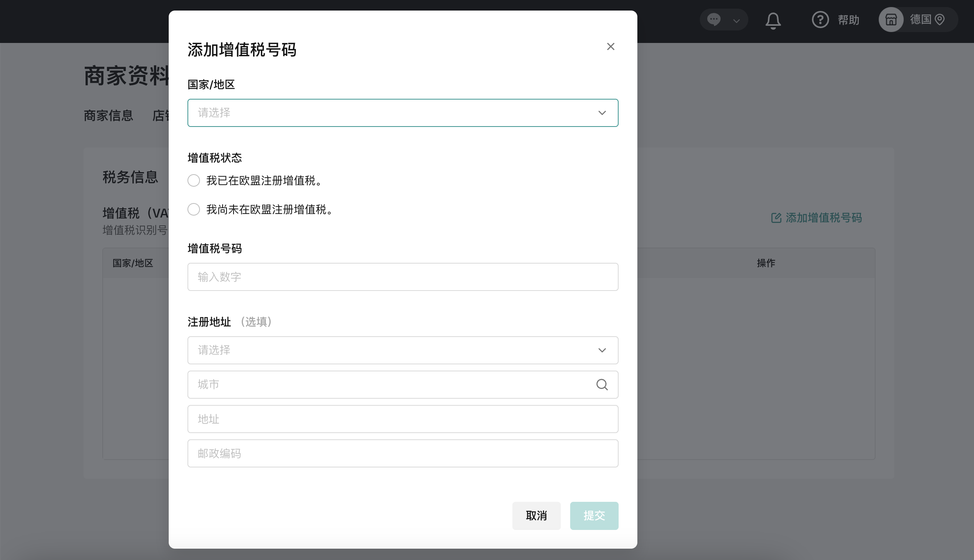Screen dimensions: 974x560
Task: Click the 帮助 menu item
Action: coord(848,20)
